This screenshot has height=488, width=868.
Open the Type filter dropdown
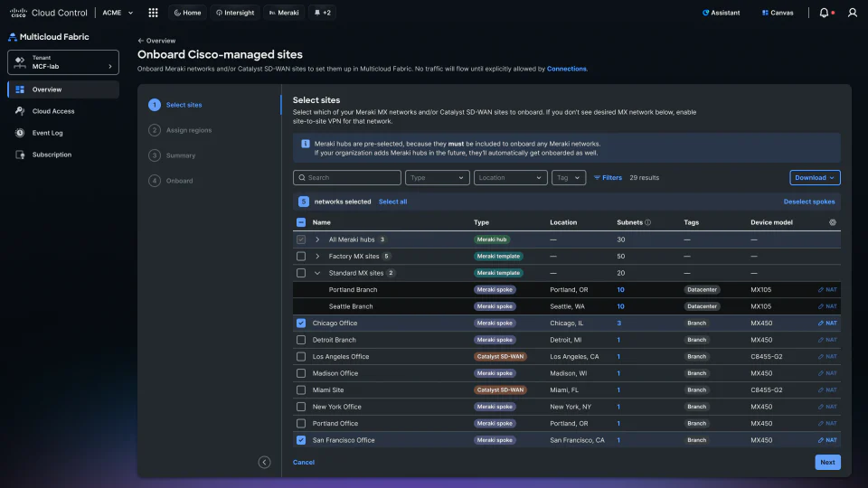coord(438,178)
